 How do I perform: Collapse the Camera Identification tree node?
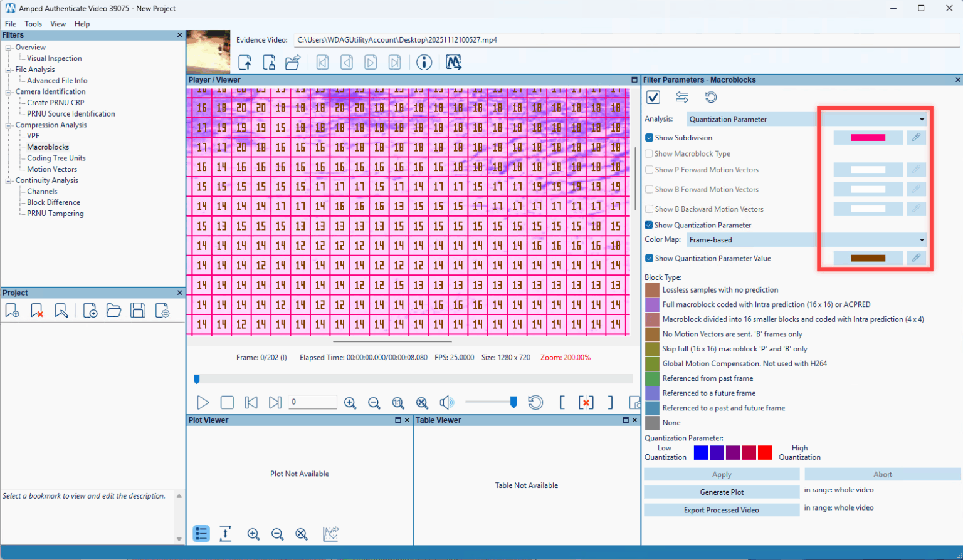click(x=9, y=91)
